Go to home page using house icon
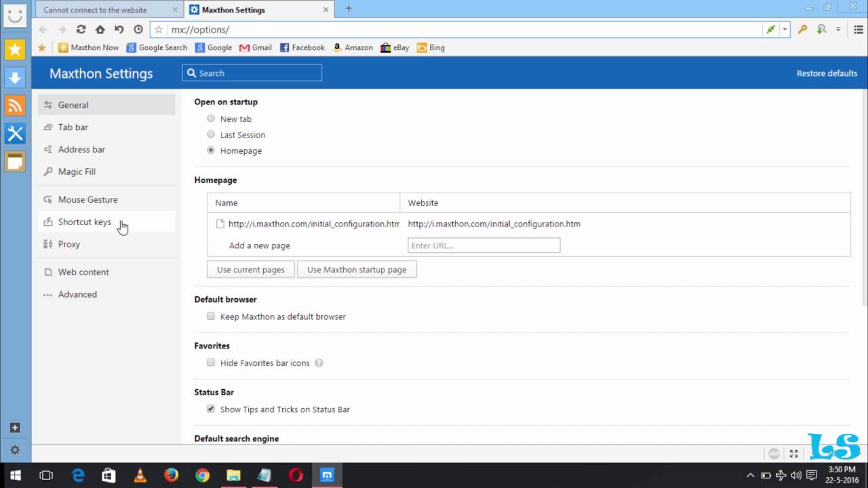The width and height of the screenshot is (868, 488). point(100,29)
